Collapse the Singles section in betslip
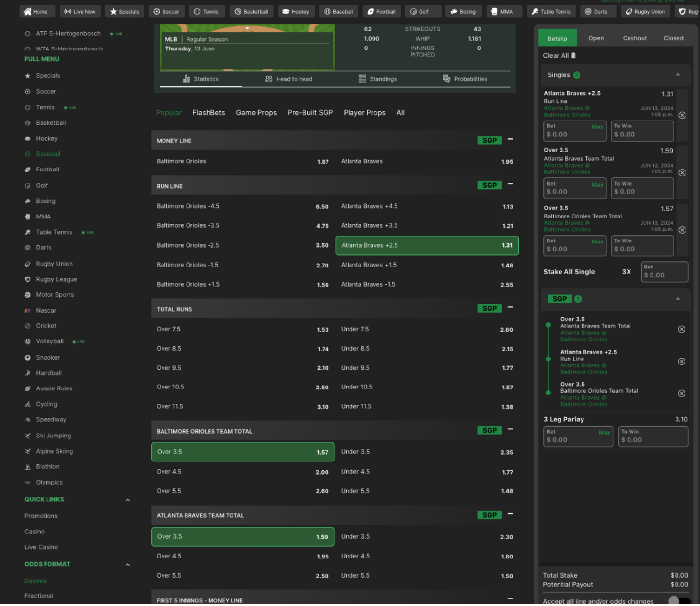The height and width of the screenshot is (606, 700). point(678,75)
